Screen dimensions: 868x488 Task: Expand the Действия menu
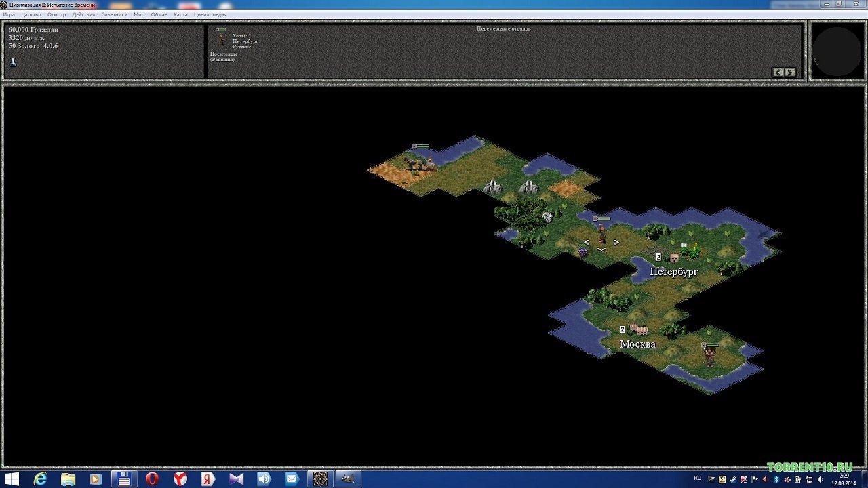(x=83, y=14)
